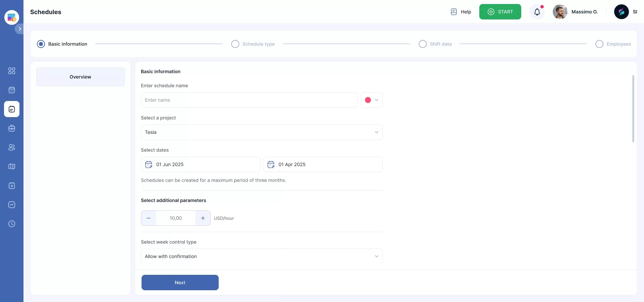Open the map icon in sidebar

tap(12, 166)
